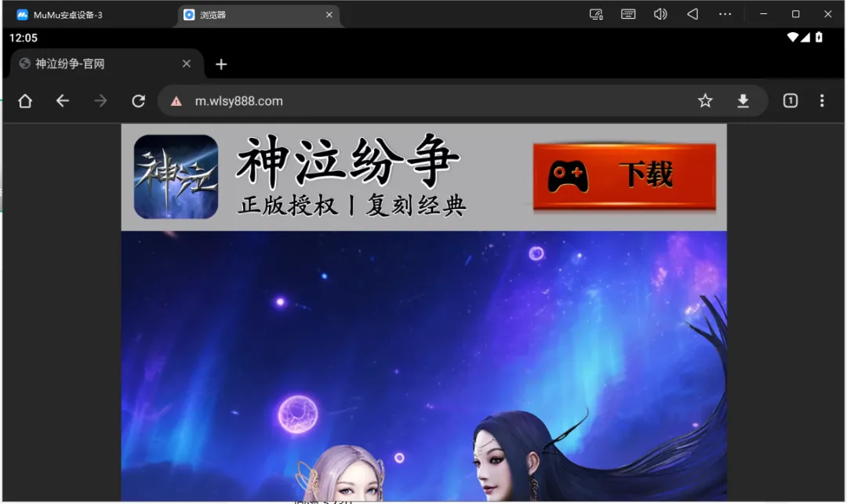Open the tab switcher showing 1 tab
This screenshot has width=847, height=504.
(791, 101)
